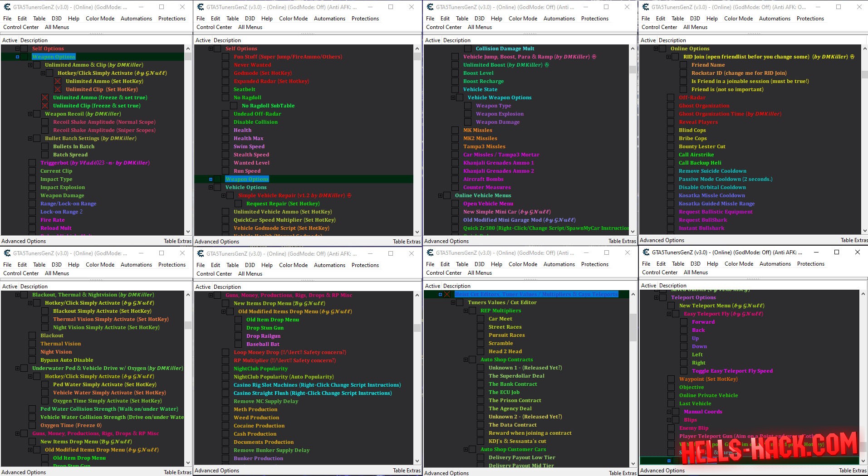Expand the Blips tree node
Image resolution: width=868 pixels, height=476 pixels.
(x=669, y=420)
